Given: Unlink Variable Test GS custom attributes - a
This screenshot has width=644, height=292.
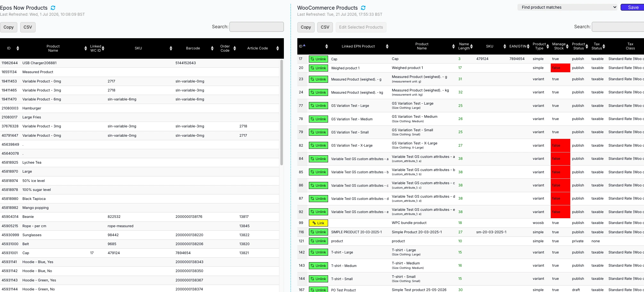Looking at the screenshot, I should [318, 159].
